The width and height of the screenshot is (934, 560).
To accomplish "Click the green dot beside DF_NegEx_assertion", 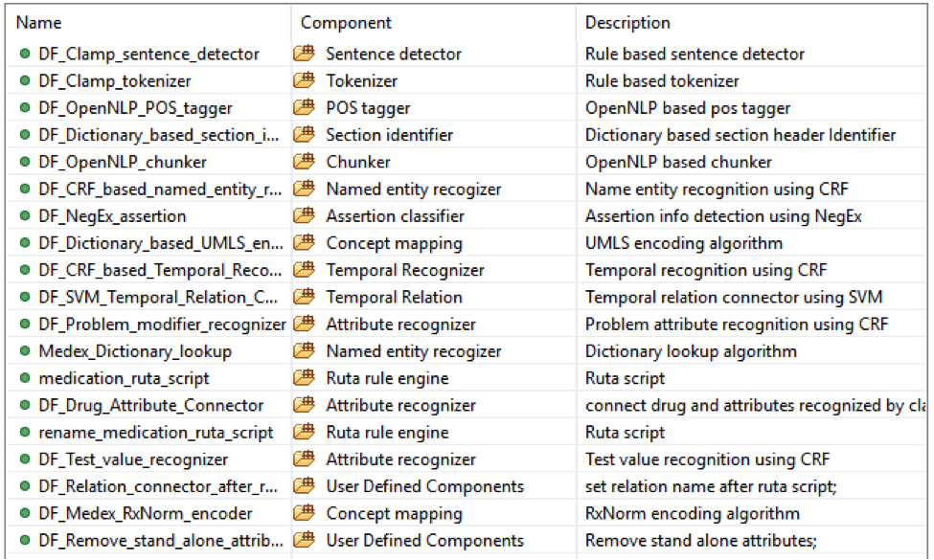I will 25,216.
